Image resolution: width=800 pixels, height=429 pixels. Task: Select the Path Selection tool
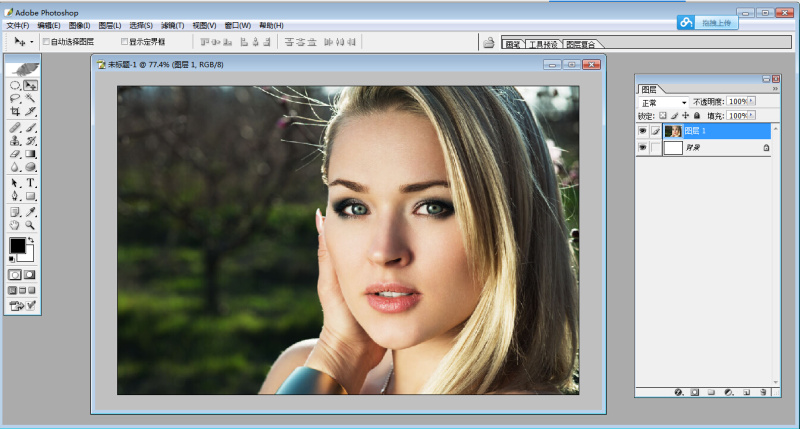tap(15, 183)
